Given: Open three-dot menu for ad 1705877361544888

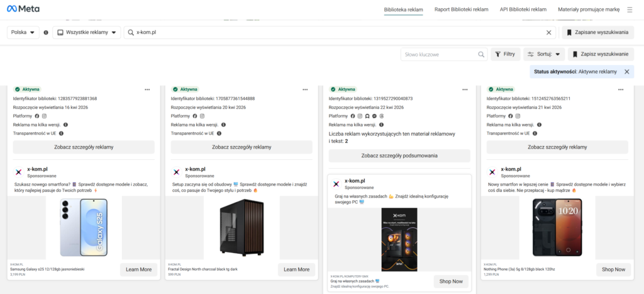Looking at the screenshot, I should click(305, 89).
